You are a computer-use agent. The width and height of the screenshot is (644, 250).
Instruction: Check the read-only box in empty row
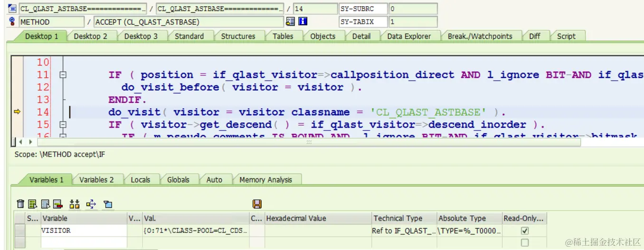pyautogui.click(x=524, y=242)
